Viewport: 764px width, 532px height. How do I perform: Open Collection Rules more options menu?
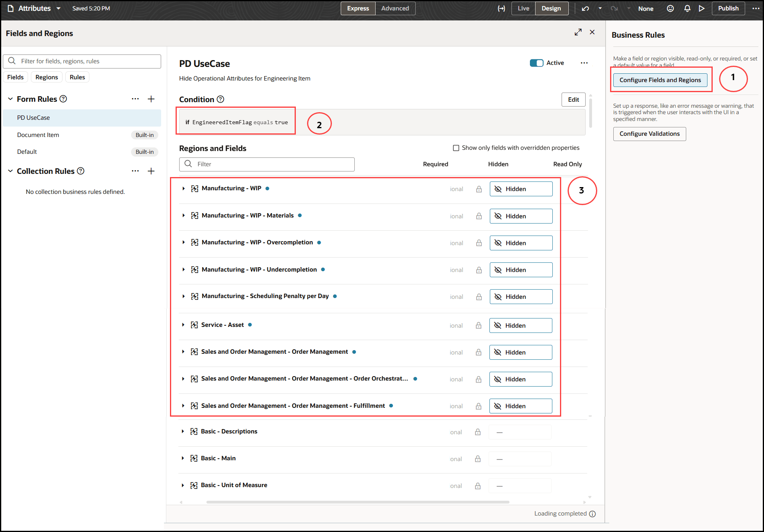click(135, 171)
